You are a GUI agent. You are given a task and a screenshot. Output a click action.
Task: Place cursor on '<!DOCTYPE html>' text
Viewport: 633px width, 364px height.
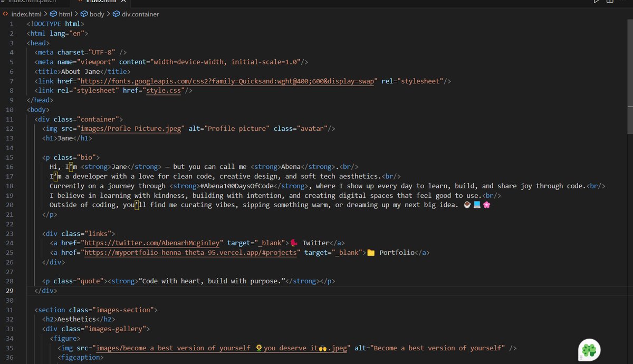(55, 24)
